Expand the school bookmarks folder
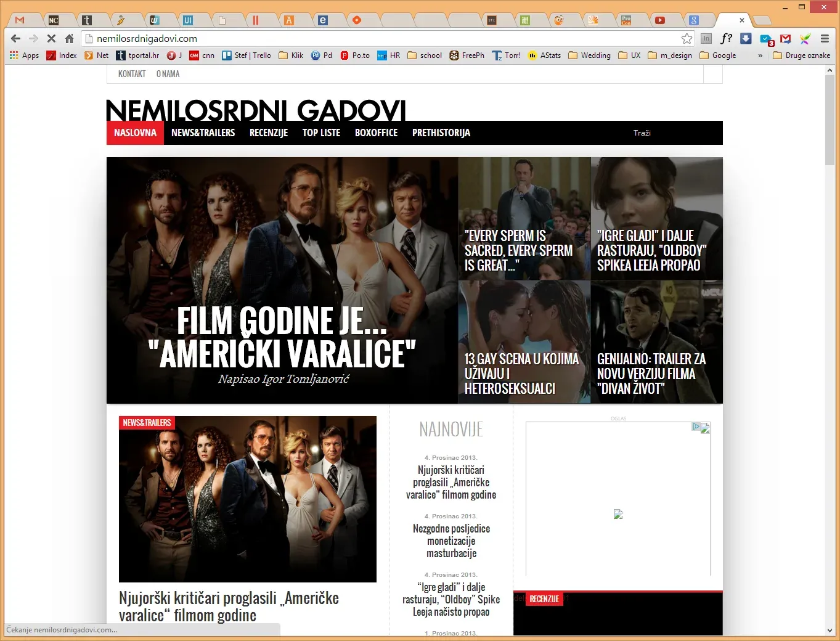The width and height of the screenshot is (840, 641). pos(425,55)
